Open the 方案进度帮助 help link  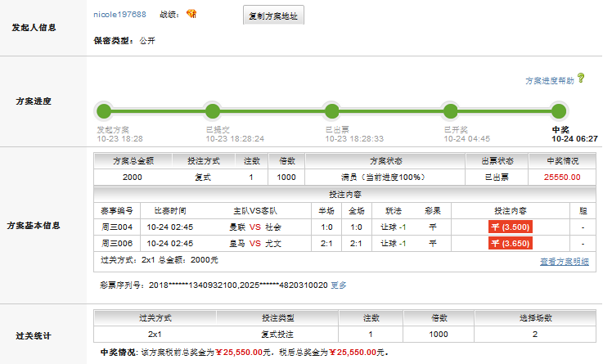point(549,81)
